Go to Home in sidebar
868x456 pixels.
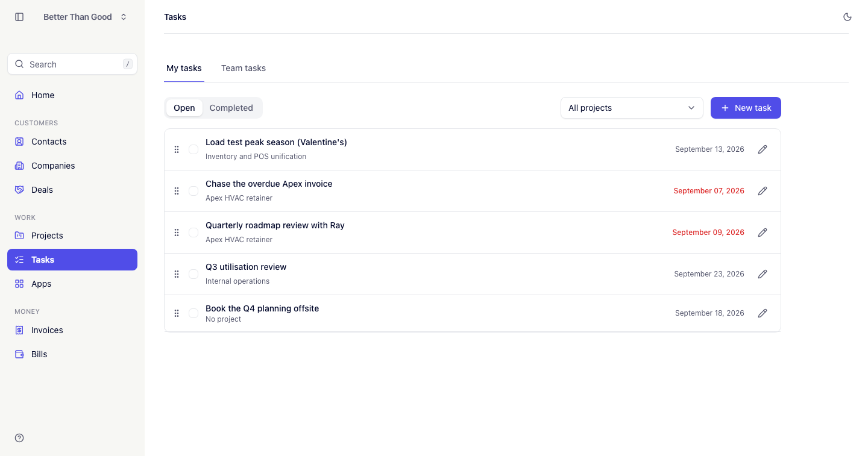coord(72,95)
